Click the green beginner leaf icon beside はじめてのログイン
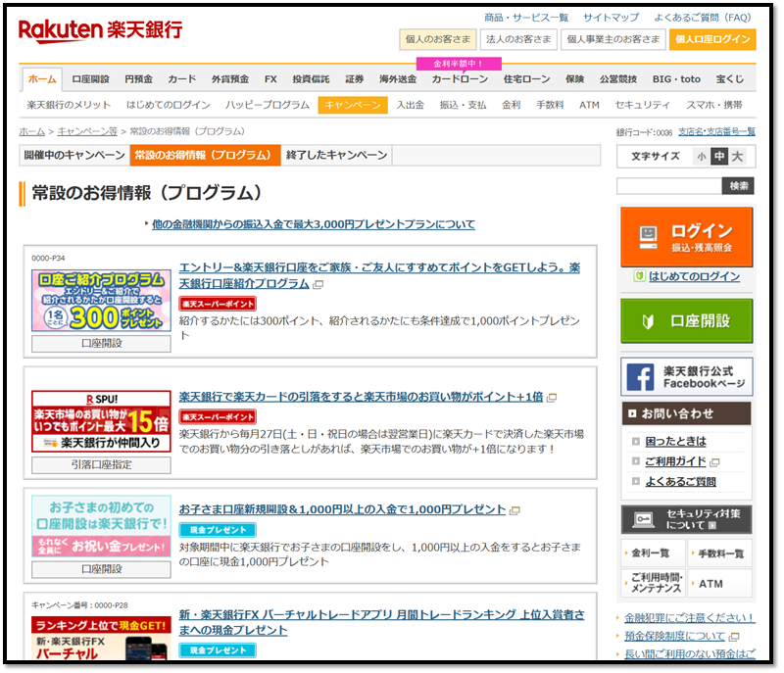 click(x=639, y=276)
